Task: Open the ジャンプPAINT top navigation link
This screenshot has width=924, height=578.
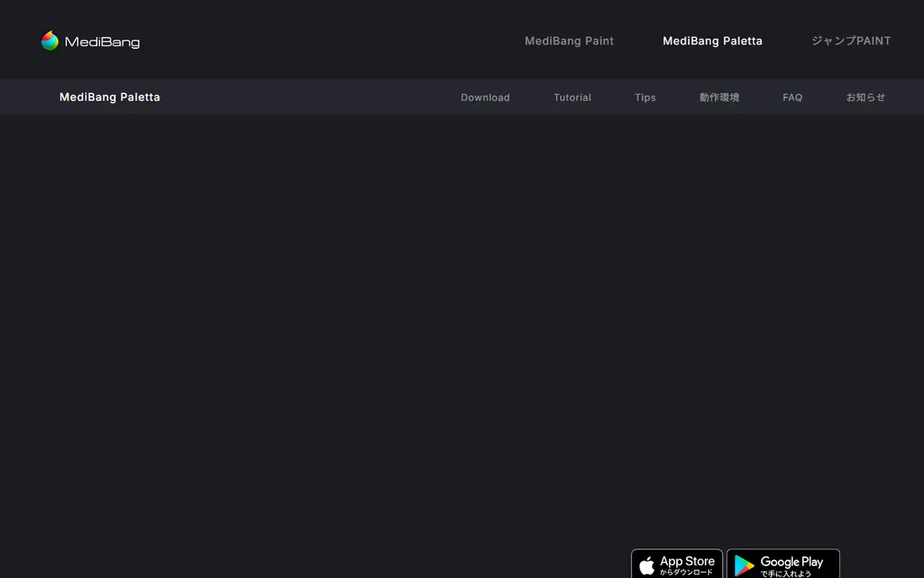Action: click(x=851, y=40)
